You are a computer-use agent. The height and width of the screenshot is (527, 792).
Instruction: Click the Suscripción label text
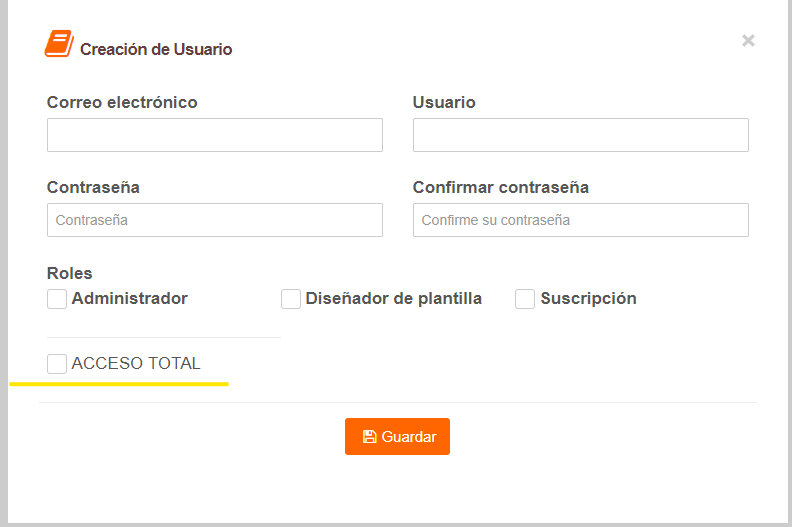point(588,298)
